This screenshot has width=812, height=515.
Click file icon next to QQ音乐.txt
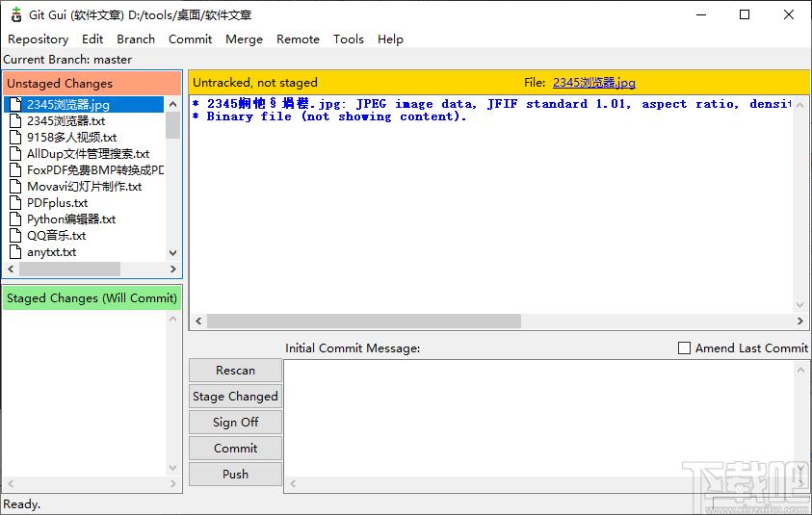[16, 236]
